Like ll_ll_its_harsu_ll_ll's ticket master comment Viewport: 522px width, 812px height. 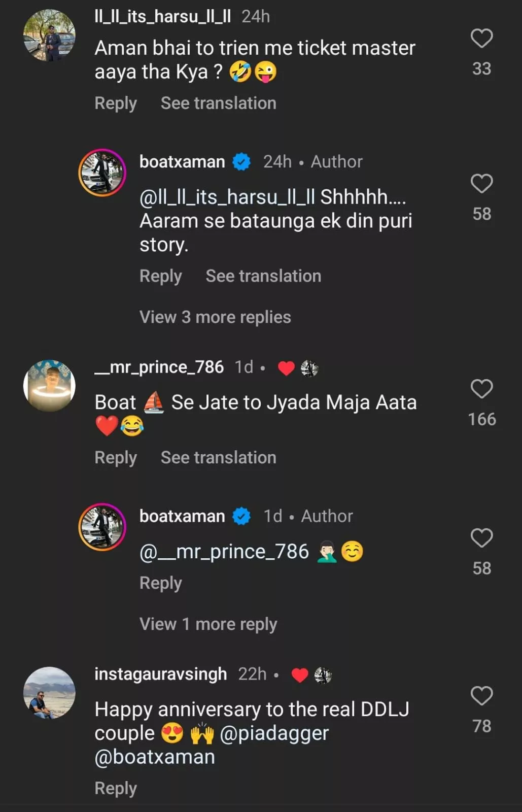481,39
